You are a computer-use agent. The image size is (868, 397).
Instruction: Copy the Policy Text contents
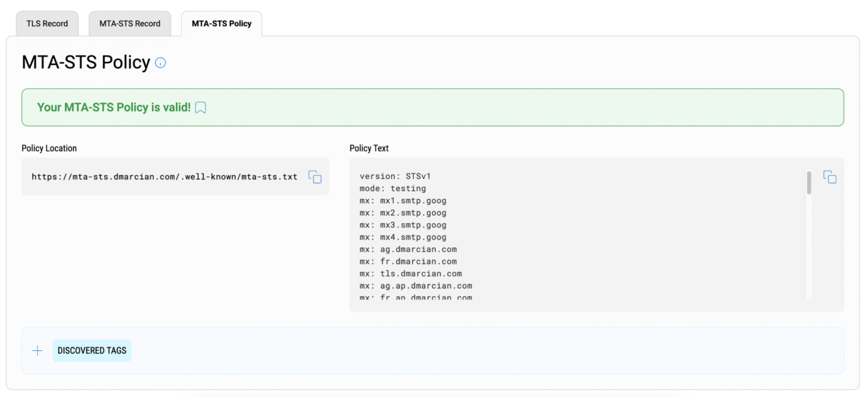[x=830, y=177]
